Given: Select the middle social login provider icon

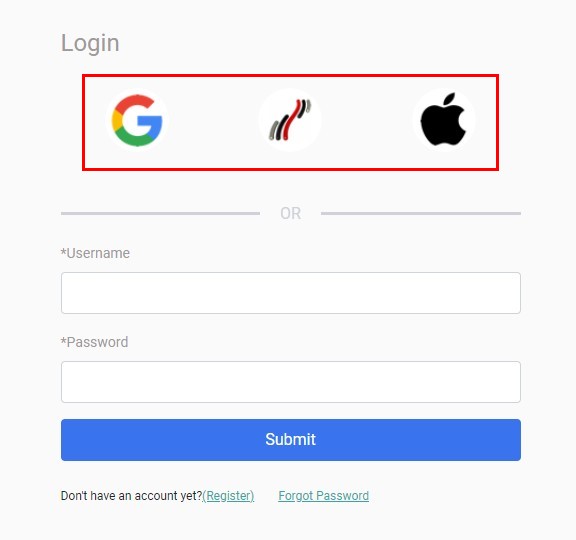Looking at the screenshot, I should (x=290, y=120).
